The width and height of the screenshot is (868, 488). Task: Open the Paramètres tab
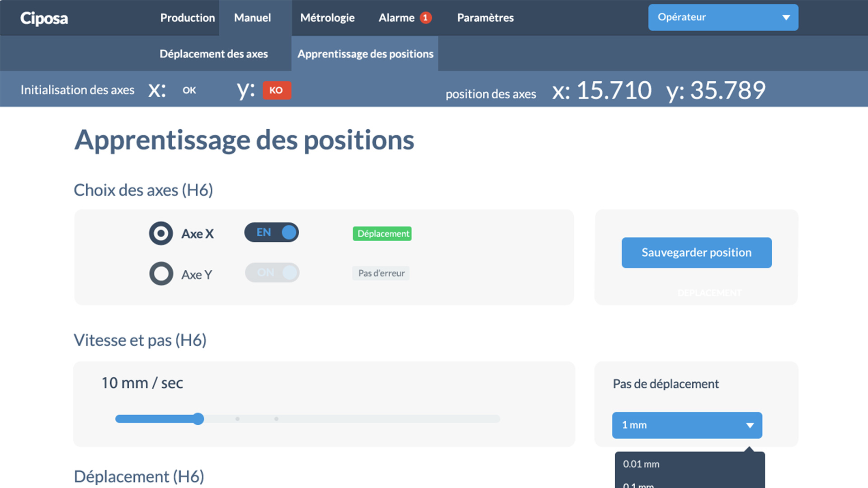[485, 18]
